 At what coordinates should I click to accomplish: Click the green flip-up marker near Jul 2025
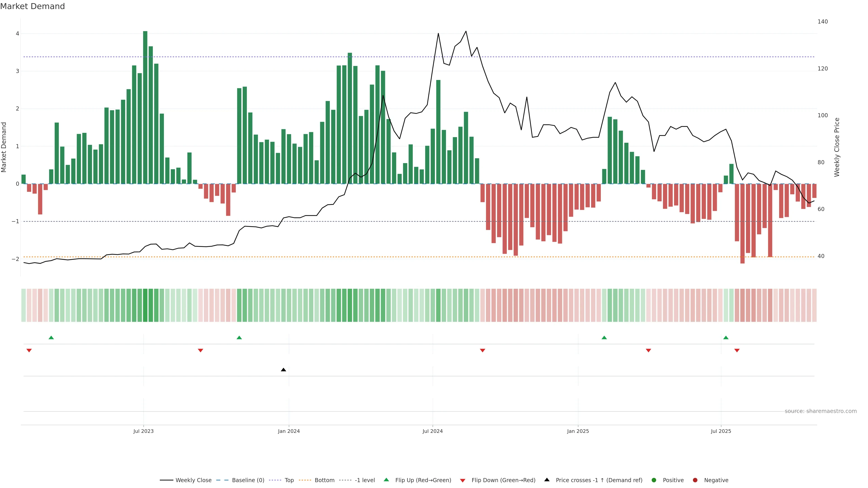pyautogui.click(x=726, y=338)
